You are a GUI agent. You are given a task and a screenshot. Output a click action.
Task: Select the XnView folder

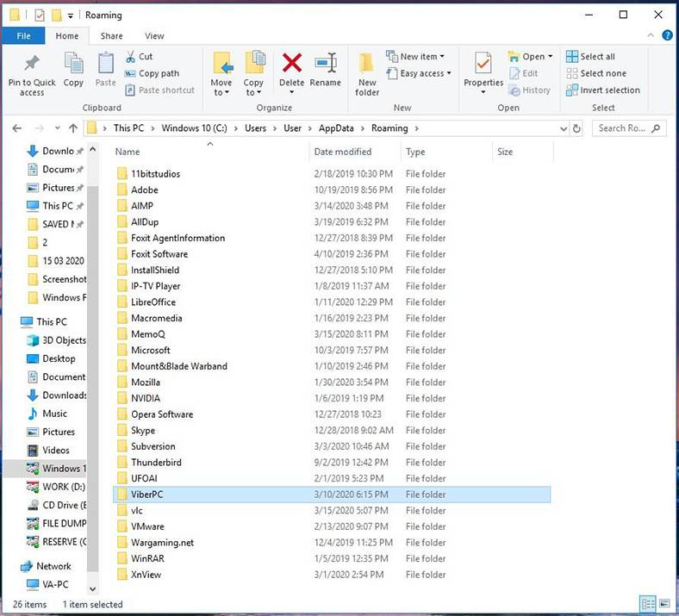point(332,575)
